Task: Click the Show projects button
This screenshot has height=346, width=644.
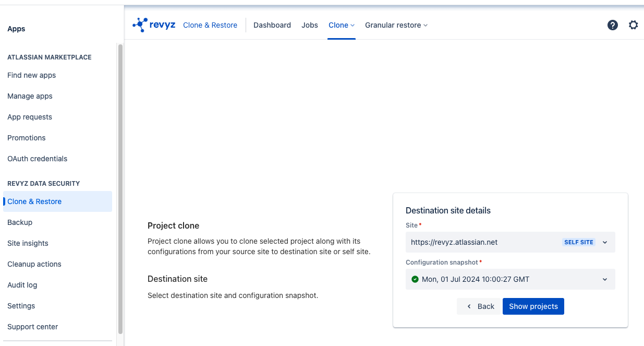Action: coord(533,306)
